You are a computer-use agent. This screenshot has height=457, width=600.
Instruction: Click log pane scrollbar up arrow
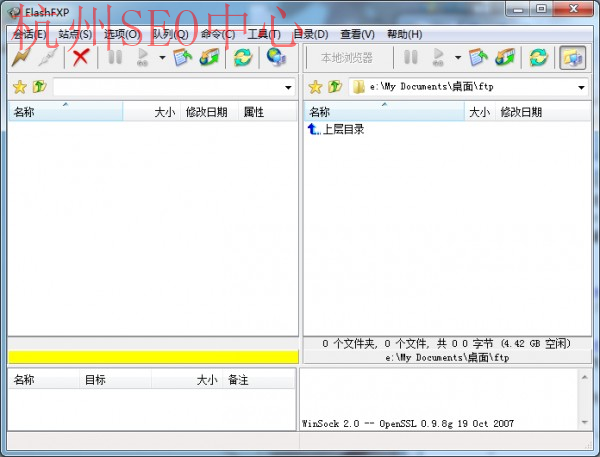pos(584,377)
